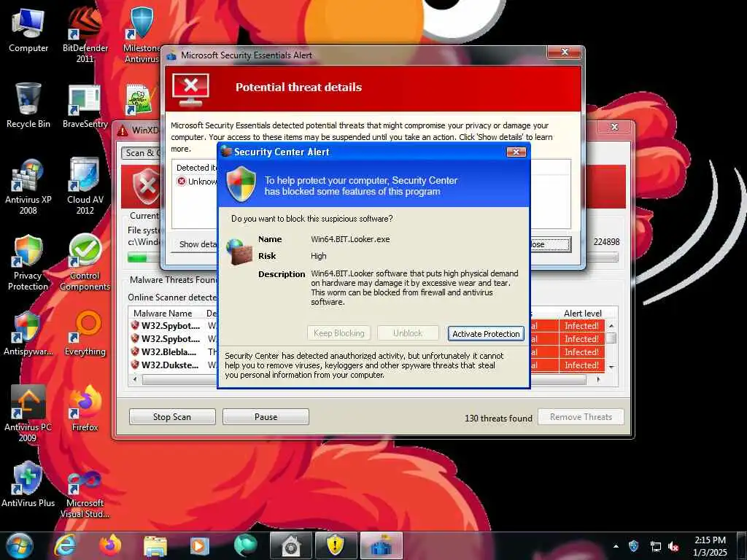Open the Recycle Bin icon
The height and width of the screenshot is (560, 747).
click(x=28, y=105)
